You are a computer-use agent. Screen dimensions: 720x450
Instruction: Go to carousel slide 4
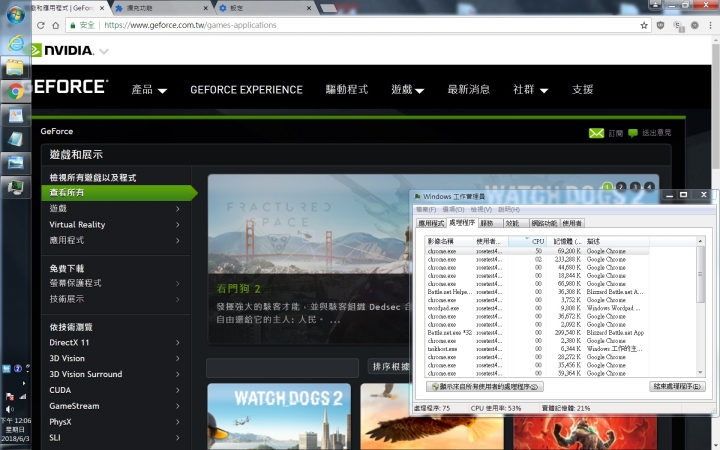[x=649, y=186]
